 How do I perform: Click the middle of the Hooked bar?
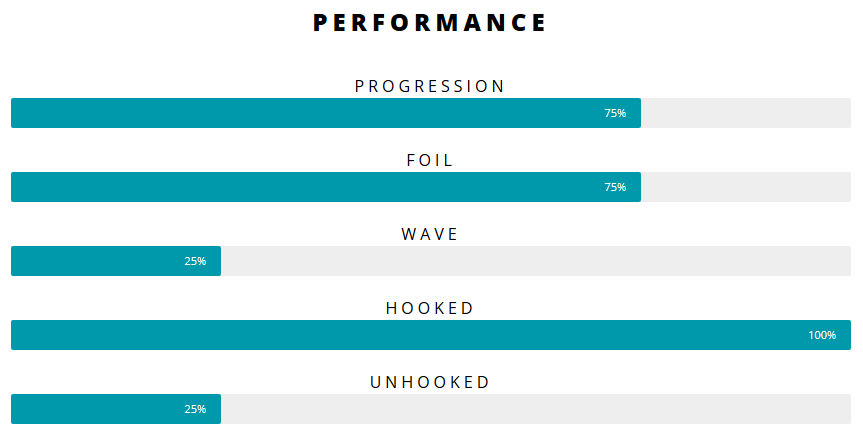tap(430, 335)
